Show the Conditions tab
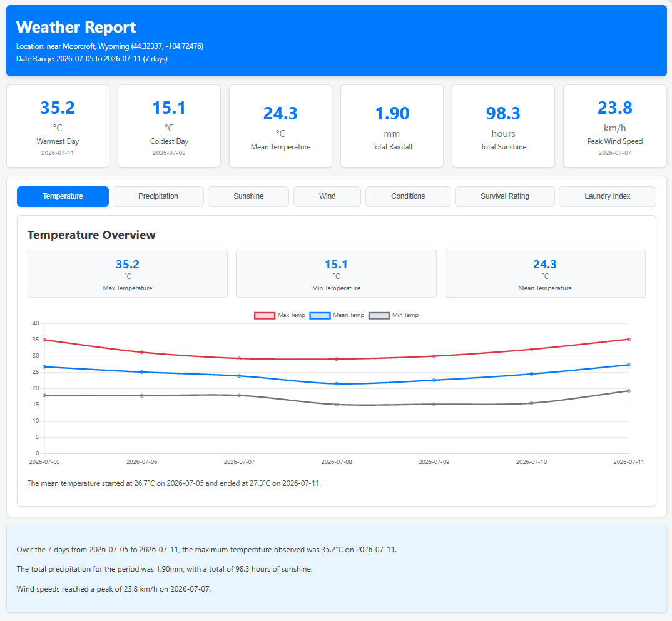The image size is (672, 621). tap(408, 196)
